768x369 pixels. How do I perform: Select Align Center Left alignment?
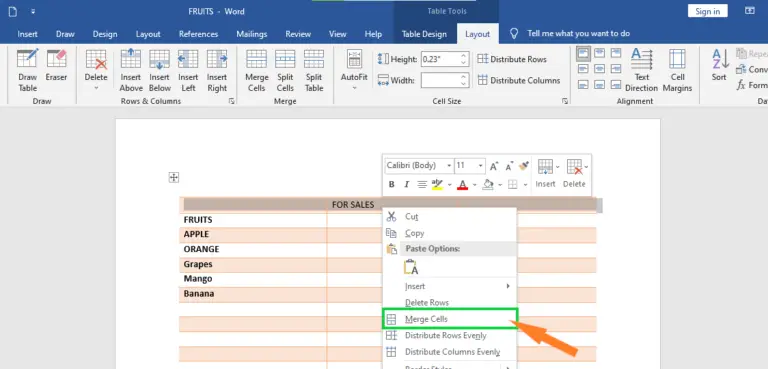click(x=583, y=69)
